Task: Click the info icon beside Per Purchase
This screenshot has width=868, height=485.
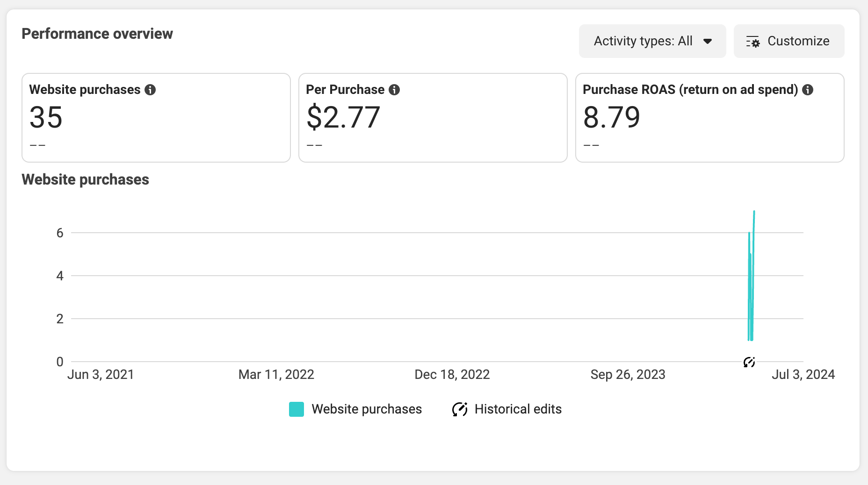Action: (394, 90)
